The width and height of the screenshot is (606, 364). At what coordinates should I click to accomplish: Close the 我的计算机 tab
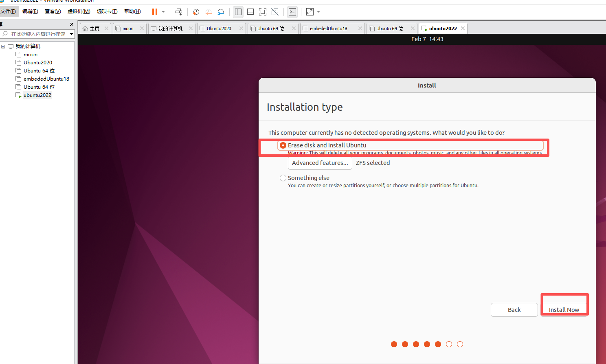[191, 29]
